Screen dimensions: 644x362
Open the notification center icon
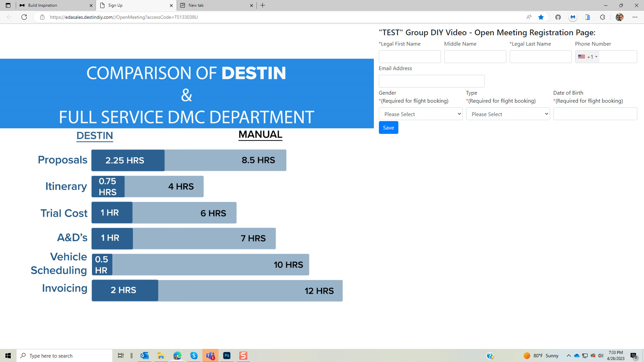point(634,356)
